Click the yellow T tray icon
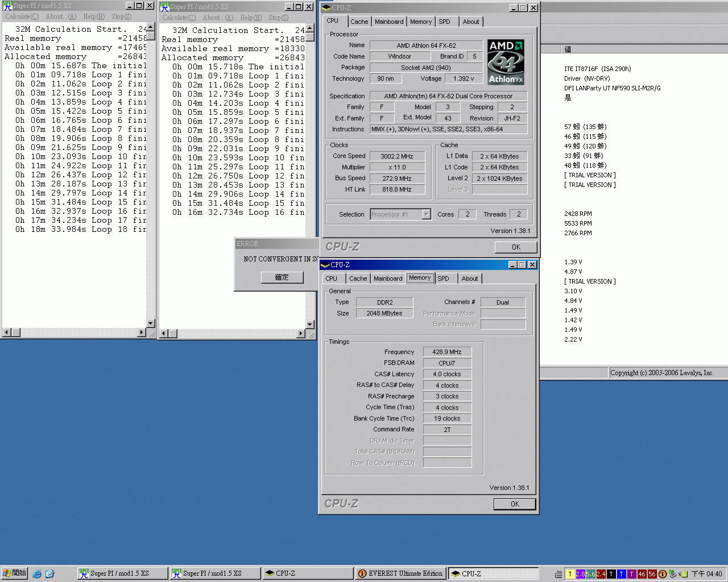The height and width of the screenshot is (582, 728). click(x=570, y=574)
